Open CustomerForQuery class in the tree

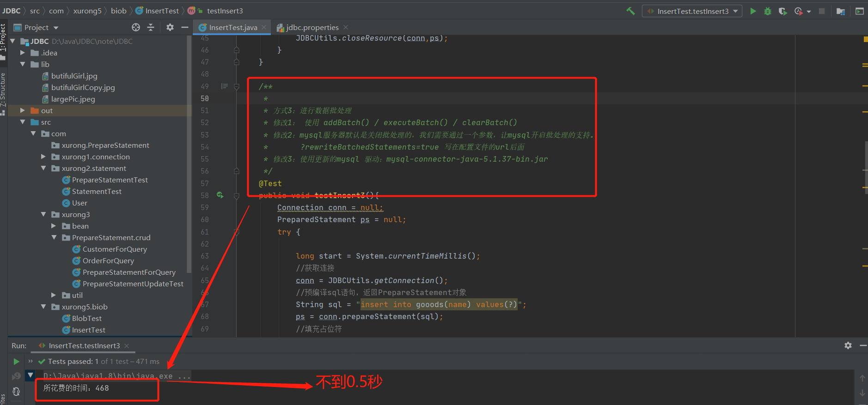[x=115, y=249]
